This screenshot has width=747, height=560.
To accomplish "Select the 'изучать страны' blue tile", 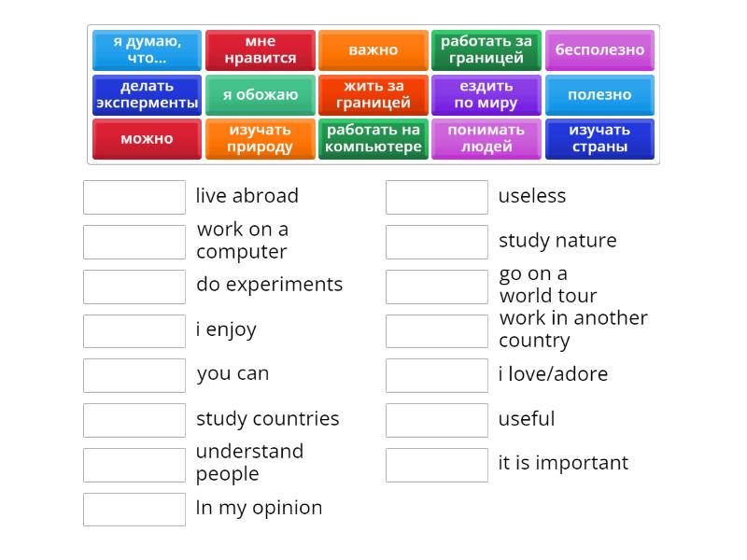I will click(599, 139).
